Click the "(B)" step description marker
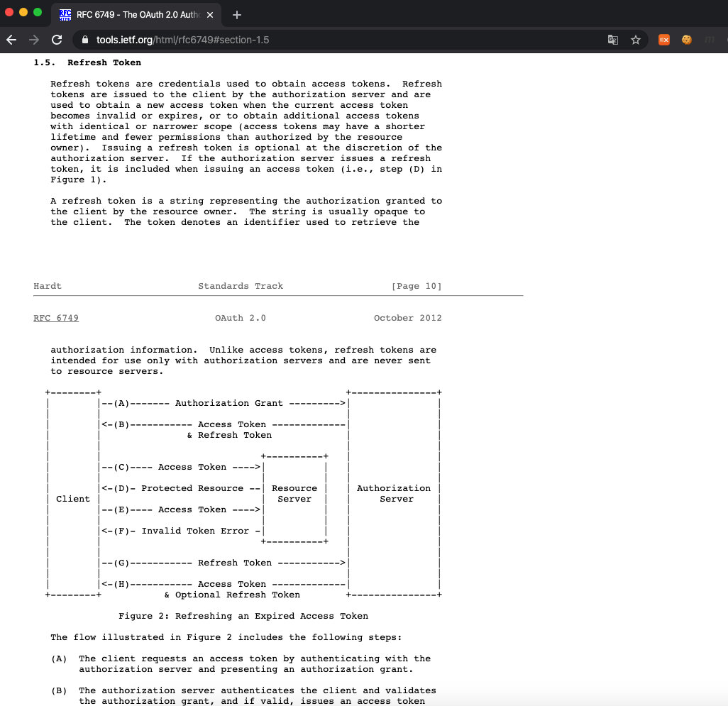This screenshot has width=728, height=706. point(59,690)
